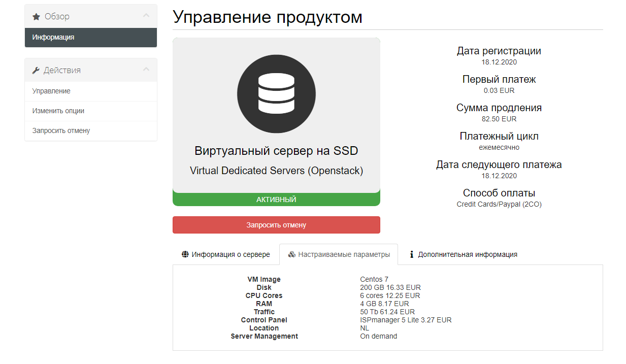
Task: Collapse the Действия panel chevron
Action: [x=146, y=70]
